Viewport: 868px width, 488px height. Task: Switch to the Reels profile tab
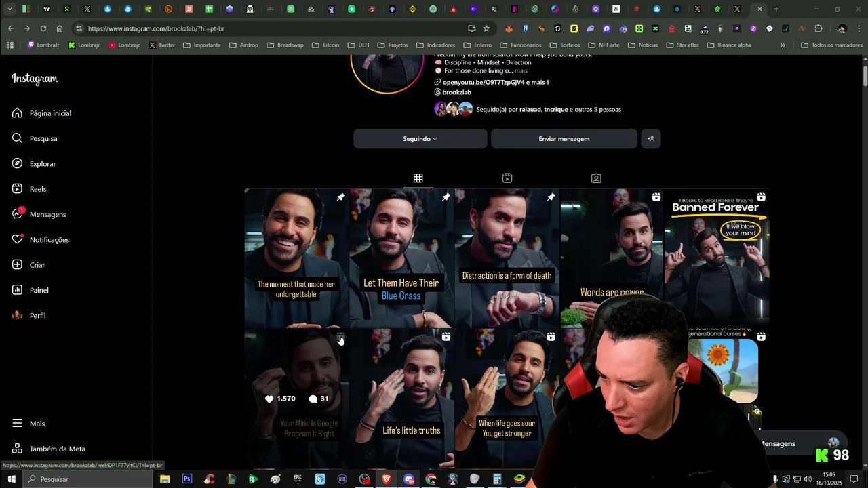tap(507, 178)
